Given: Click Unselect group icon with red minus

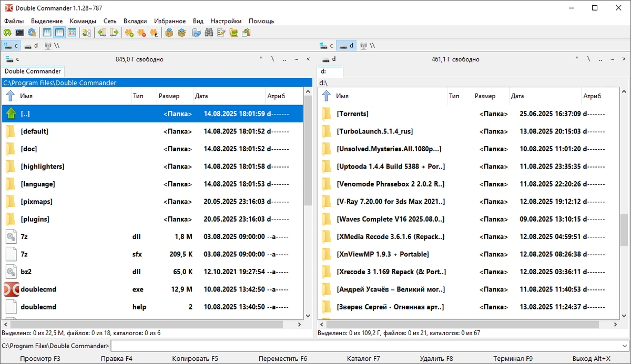Looking at the screenshot, I should click(x=141, y=33).
